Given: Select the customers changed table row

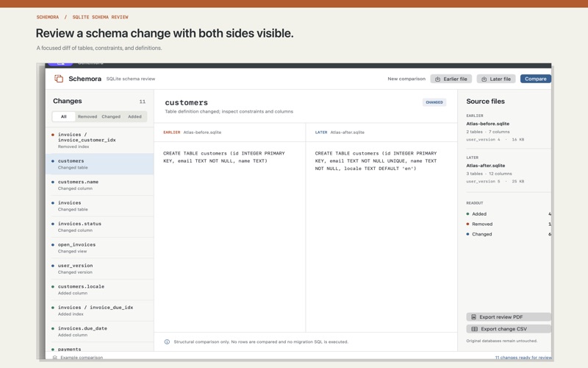Looking at the screenshot, I should [99, 163].
